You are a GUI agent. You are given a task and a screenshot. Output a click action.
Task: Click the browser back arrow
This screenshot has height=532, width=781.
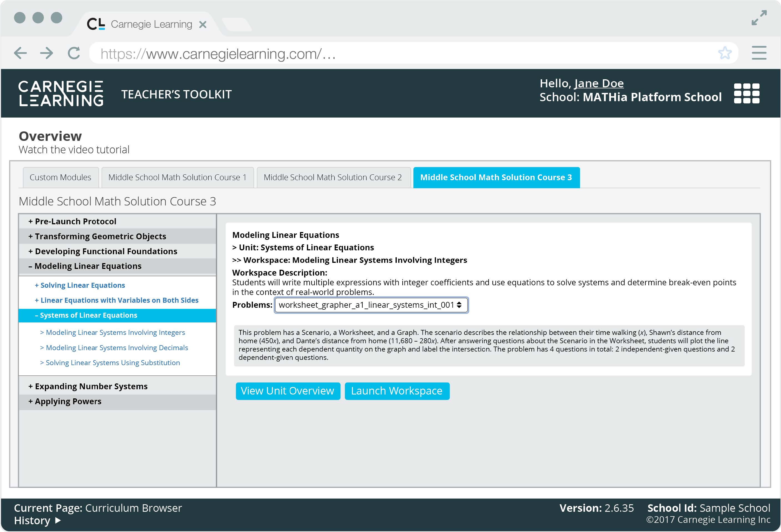[20, 53]
